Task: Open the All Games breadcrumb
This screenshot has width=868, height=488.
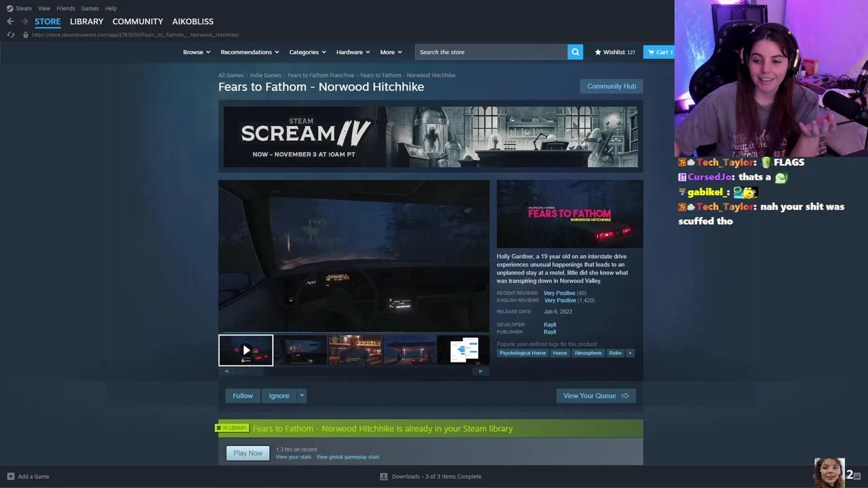Action: tap(231, 75)
